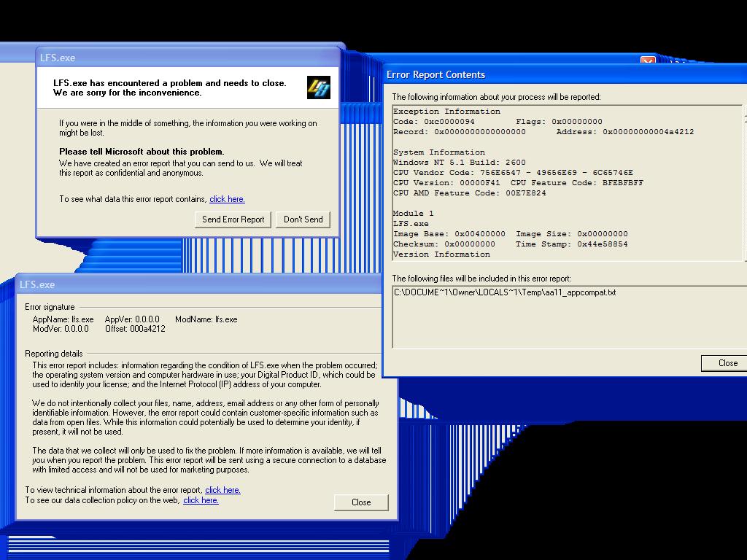Open data collection policy 'click here' link

(201, 500)
